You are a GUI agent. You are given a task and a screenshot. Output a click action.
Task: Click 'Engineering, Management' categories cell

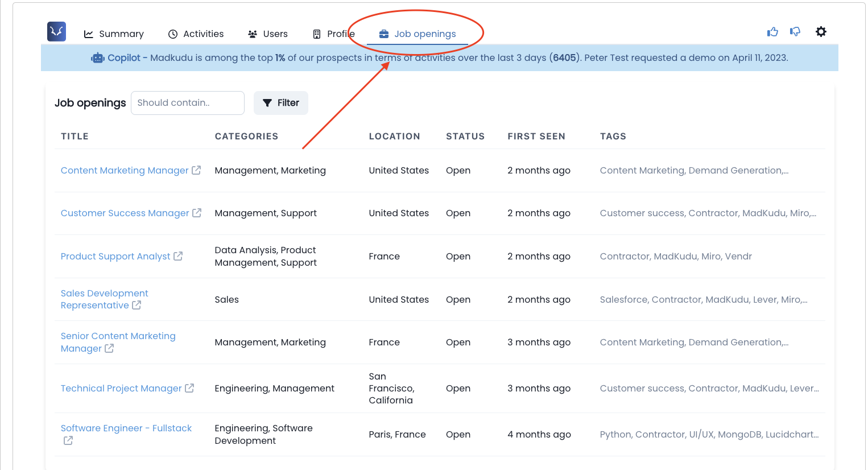[x=274, y=388]
